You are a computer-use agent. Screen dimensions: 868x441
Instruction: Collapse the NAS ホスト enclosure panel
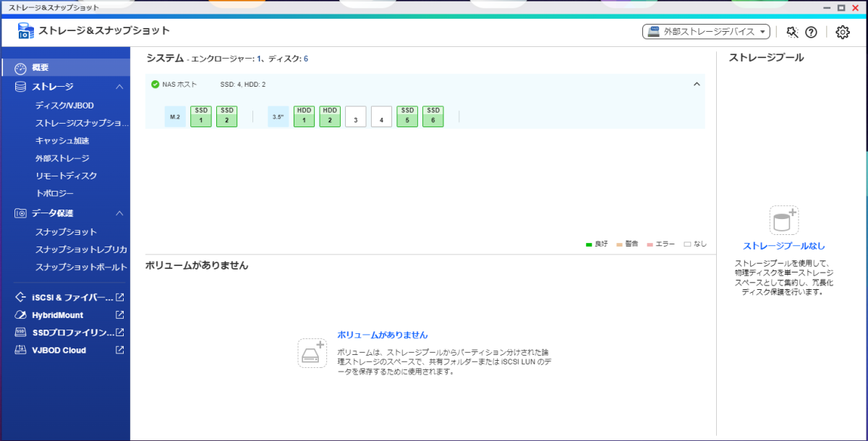(697, 85)
